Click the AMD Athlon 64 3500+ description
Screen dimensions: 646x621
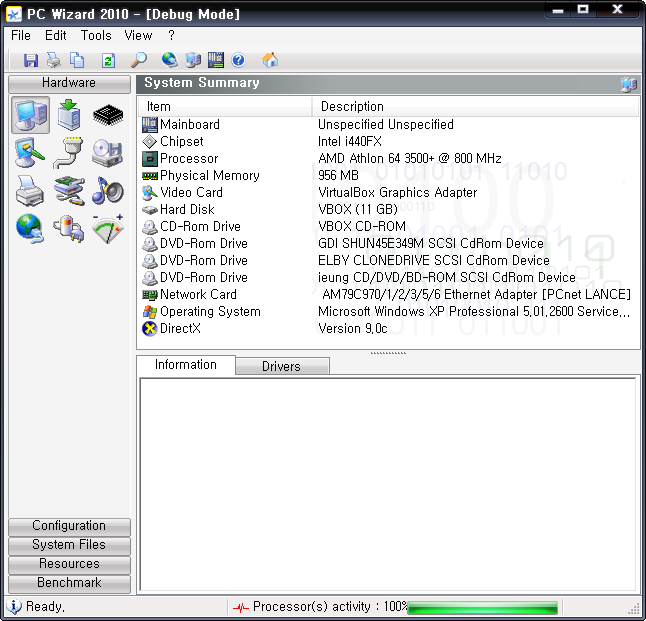tap(410, 159)
